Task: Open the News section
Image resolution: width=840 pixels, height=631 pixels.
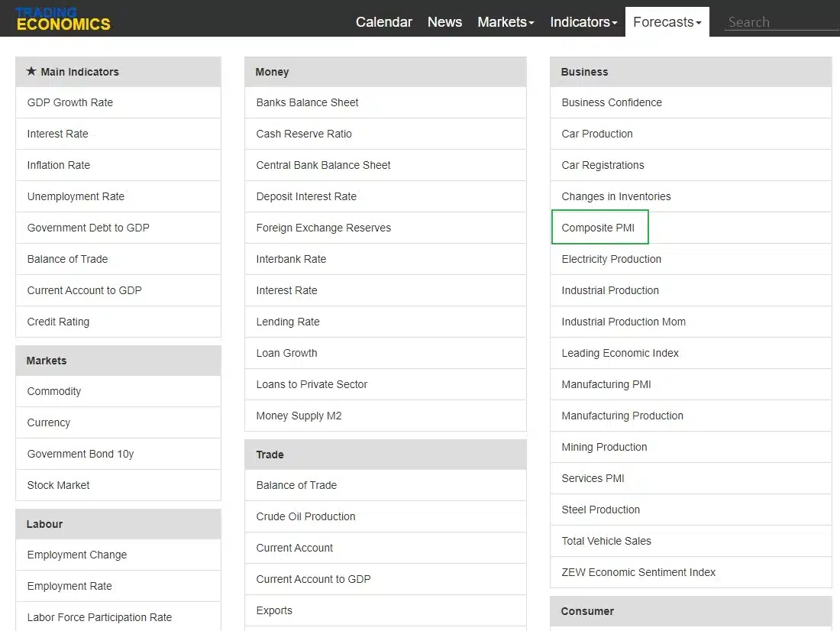Action: (x=444, y=22)
